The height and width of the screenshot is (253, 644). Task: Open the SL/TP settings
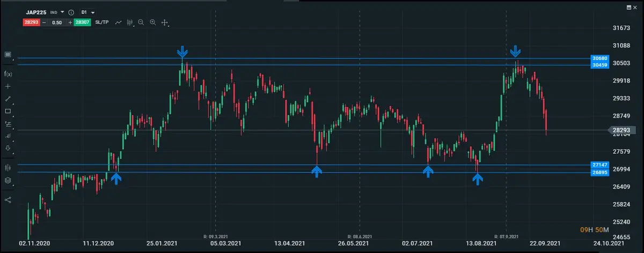102,23
